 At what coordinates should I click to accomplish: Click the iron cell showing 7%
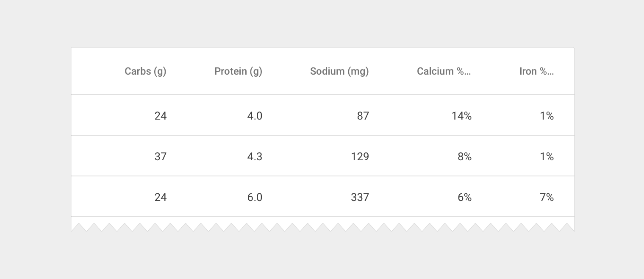click(x=547, y=197)
